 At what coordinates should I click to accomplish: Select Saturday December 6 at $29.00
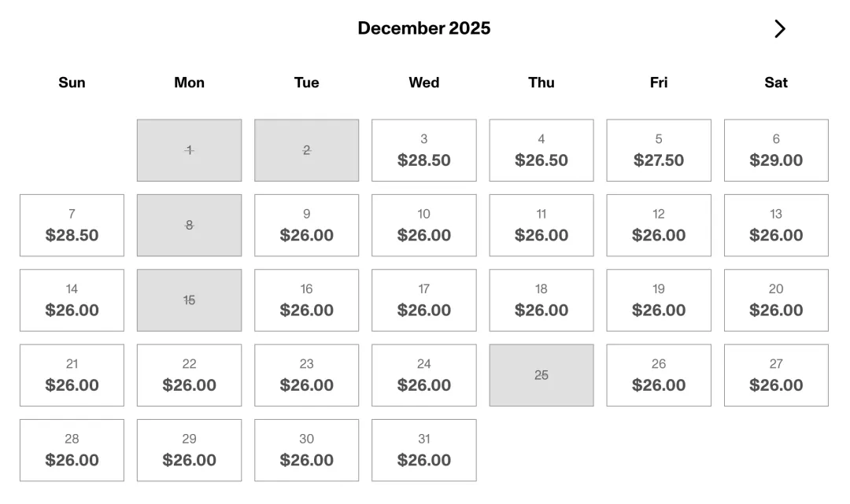pyautogui.click(x=775, y=151)
